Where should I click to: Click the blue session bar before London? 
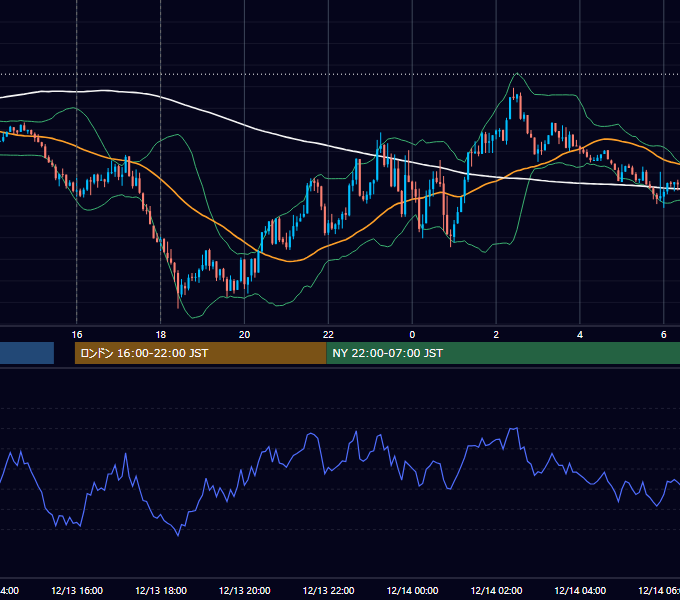tap(27, 353)
